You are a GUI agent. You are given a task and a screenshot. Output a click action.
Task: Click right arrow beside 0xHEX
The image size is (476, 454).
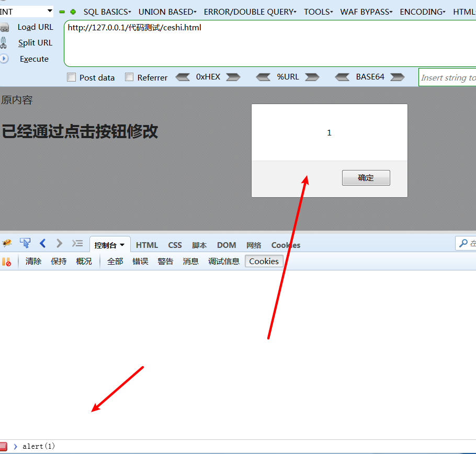pos(233,77)
